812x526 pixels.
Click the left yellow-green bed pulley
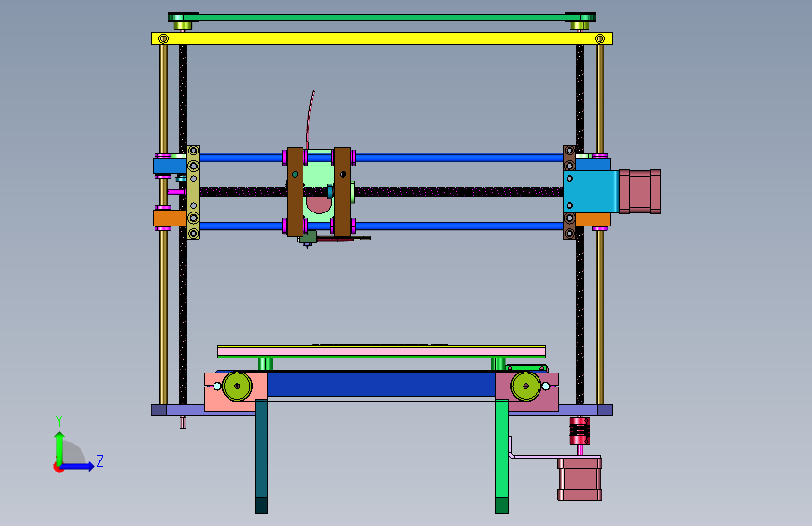[237, 387]
